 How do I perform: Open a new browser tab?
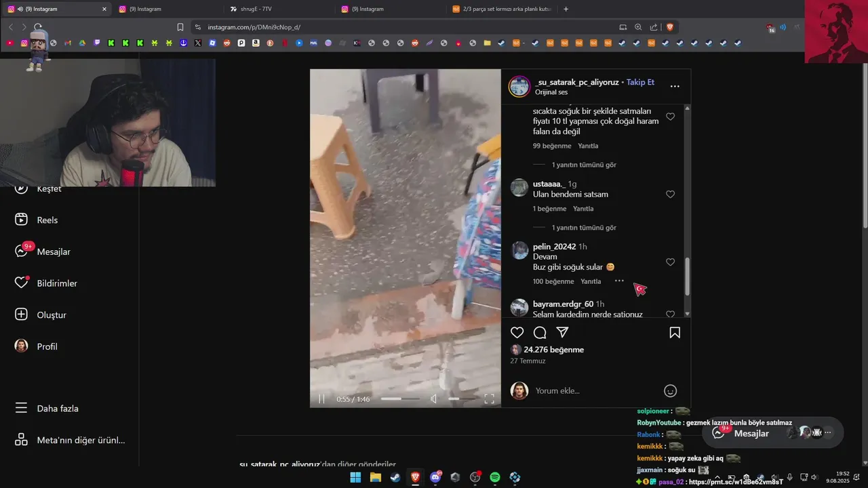[x=566, y=9]
